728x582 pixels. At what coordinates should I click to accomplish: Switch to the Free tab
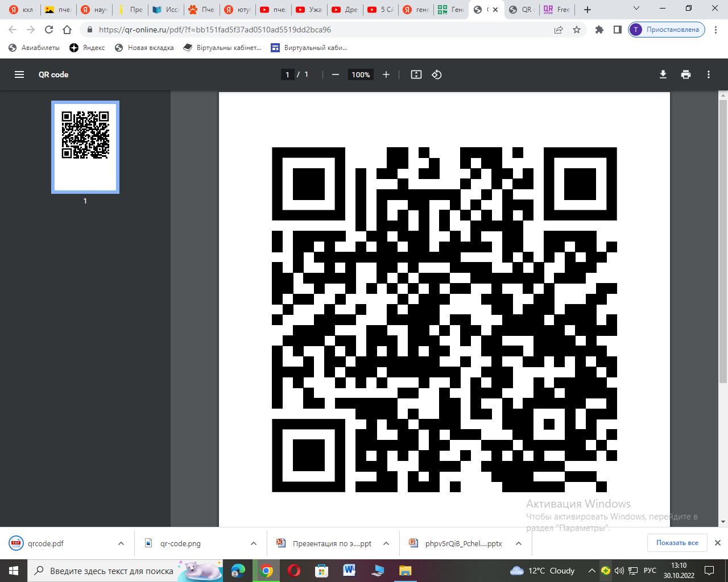[557, 10]
